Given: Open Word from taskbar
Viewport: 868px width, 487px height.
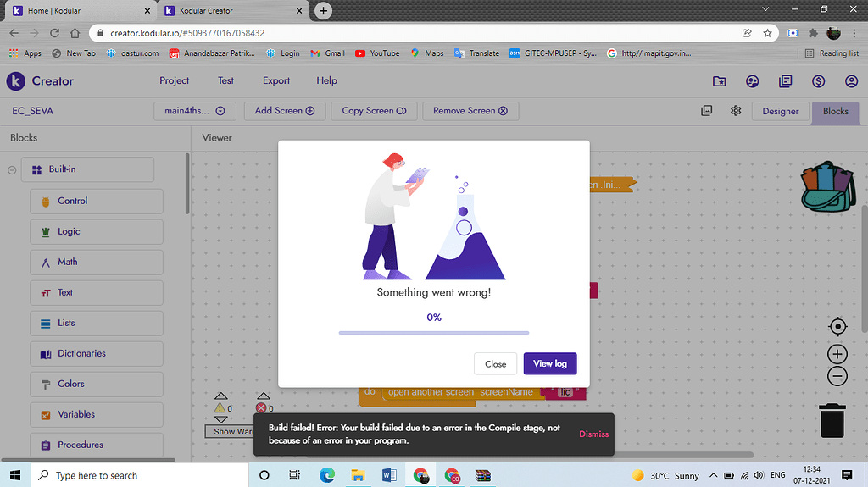Looking at the screenshot, I should [389, 475].
